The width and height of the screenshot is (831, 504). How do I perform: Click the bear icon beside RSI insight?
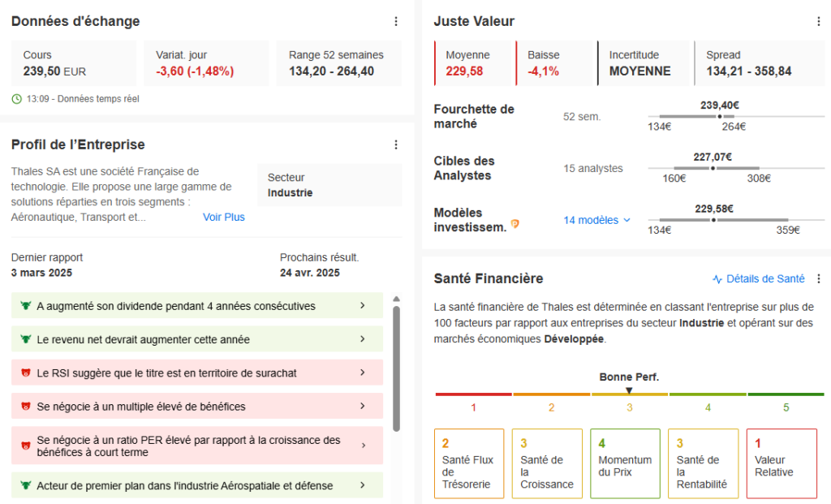[x=26, y=373]
